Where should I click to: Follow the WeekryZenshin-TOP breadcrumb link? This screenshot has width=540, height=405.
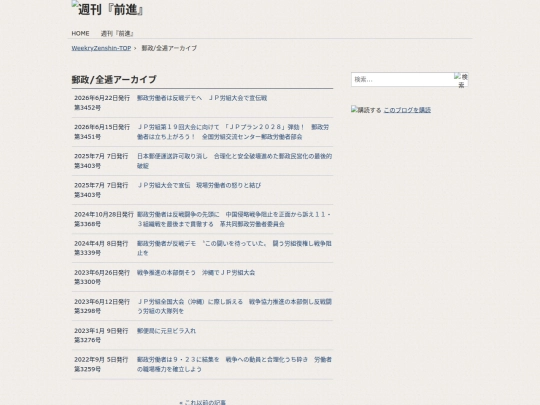[101, 48]
